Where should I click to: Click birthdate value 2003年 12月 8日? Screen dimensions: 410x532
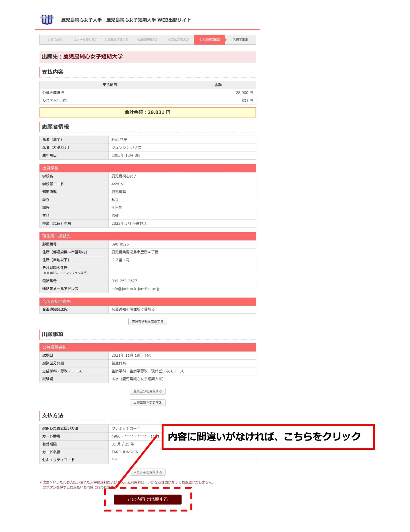[x=126, y=155]
